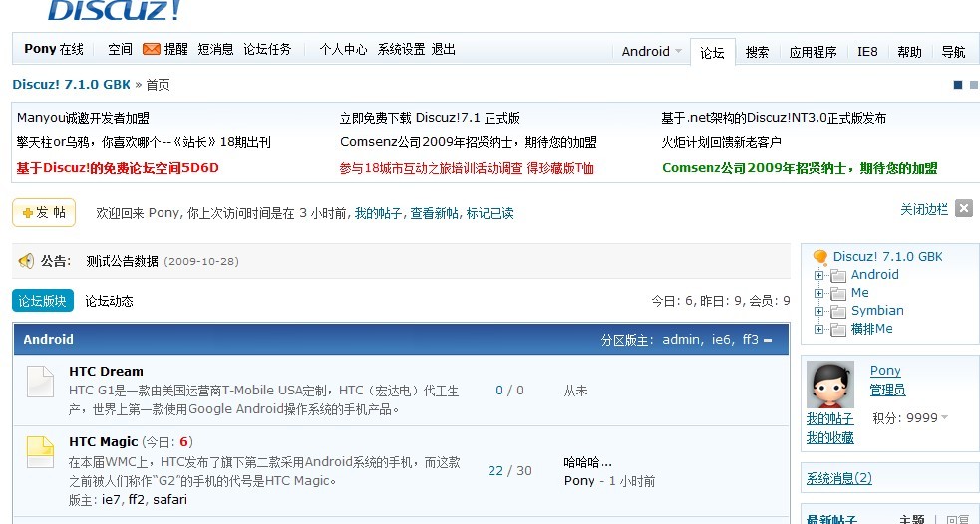980x524 pixels.
Task: Open announcement 测试公告数据
Action: tap(122, 261)
